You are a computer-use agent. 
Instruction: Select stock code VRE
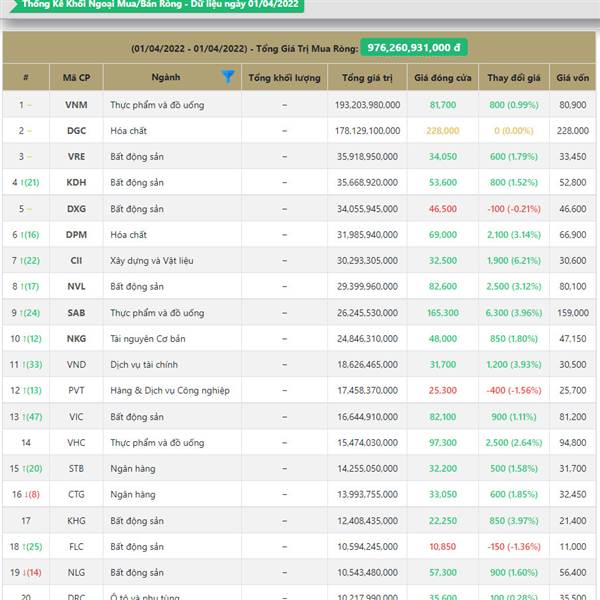point(76,157)
